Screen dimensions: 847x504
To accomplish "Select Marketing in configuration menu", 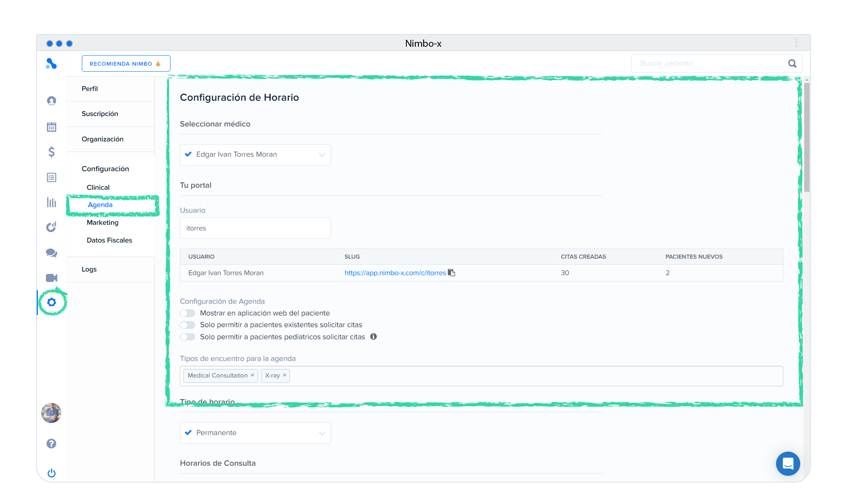I will [102, 222].
